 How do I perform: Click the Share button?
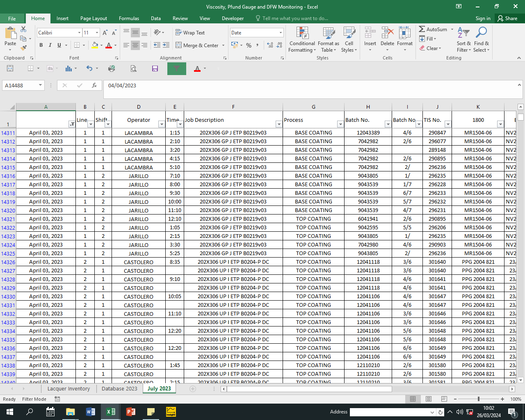[507, 18]
